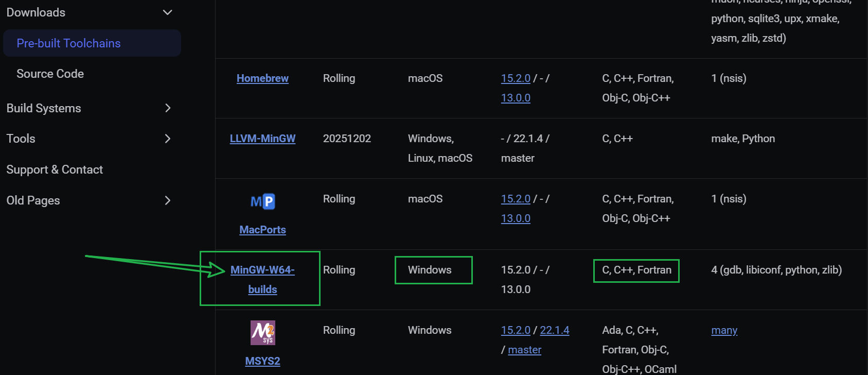Select Homebrew row's Rolling cell
The height and width of the screenshot is (375, 868).
[339, 78]
